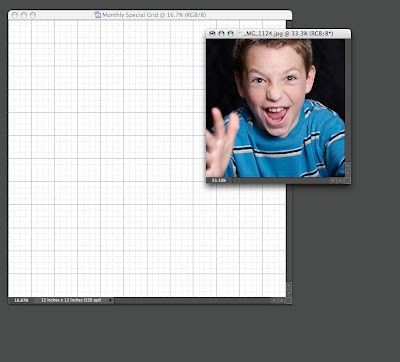Click the 16.67% zoom field in grid window
The image size is (400, 362).
(x=21, y=300)
